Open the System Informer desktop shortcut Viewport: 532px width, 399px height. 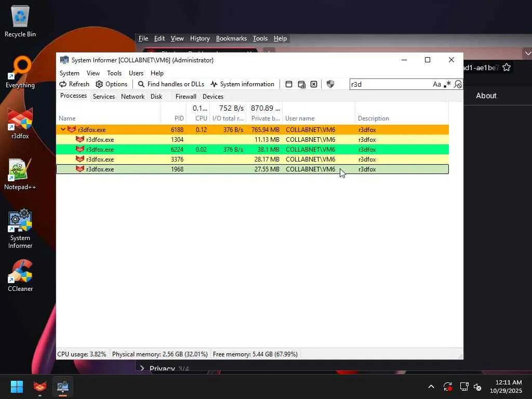click(20, 229)
